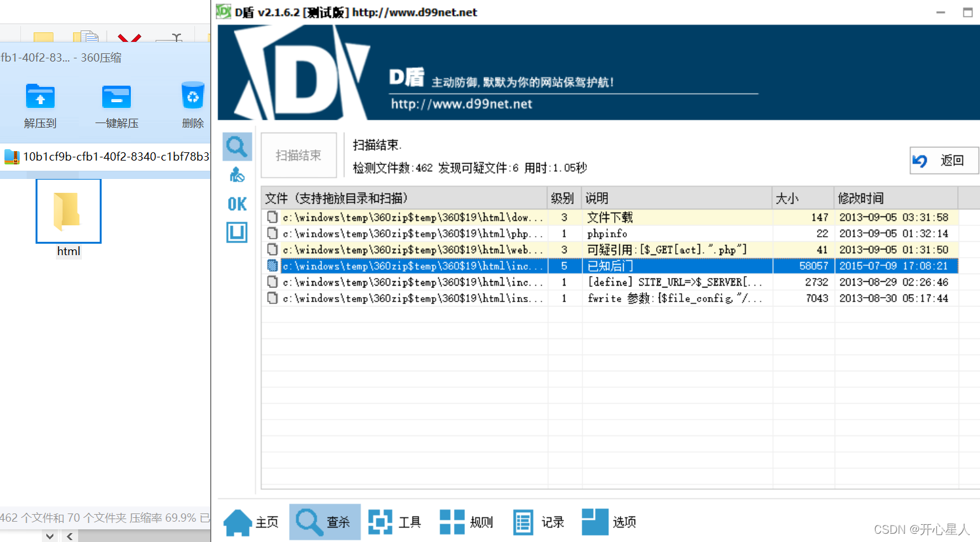The image size is (980, 542).
Task: Click the D盾 title bar app icon
Action: point(224,11)
